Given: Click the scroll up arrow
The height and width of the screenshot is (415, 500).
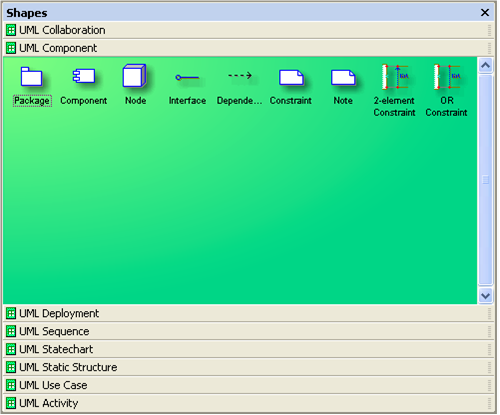Looking at the screenshot, I should (x=486, y=66).
